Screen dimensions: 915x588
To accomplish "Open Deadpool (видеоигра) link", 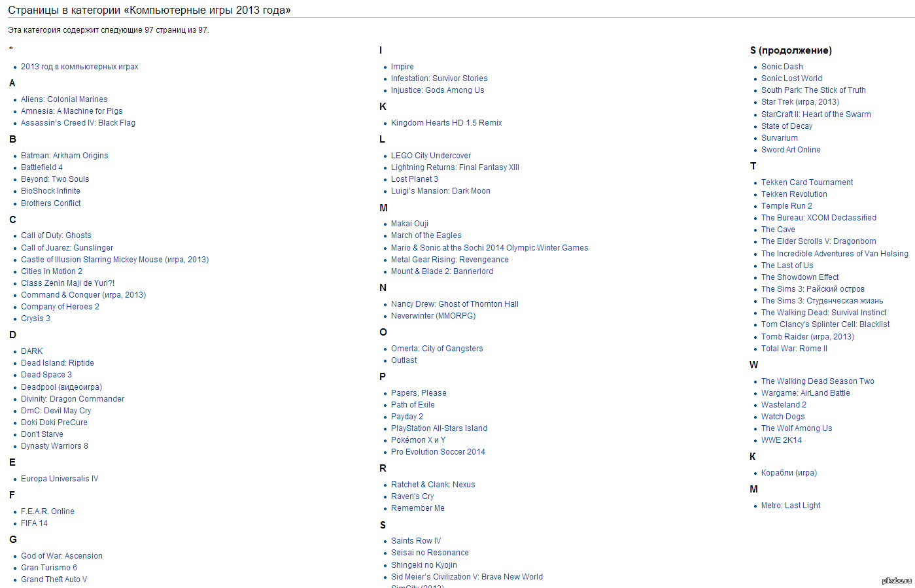I will pyautogui.click(x=61, y=387).
